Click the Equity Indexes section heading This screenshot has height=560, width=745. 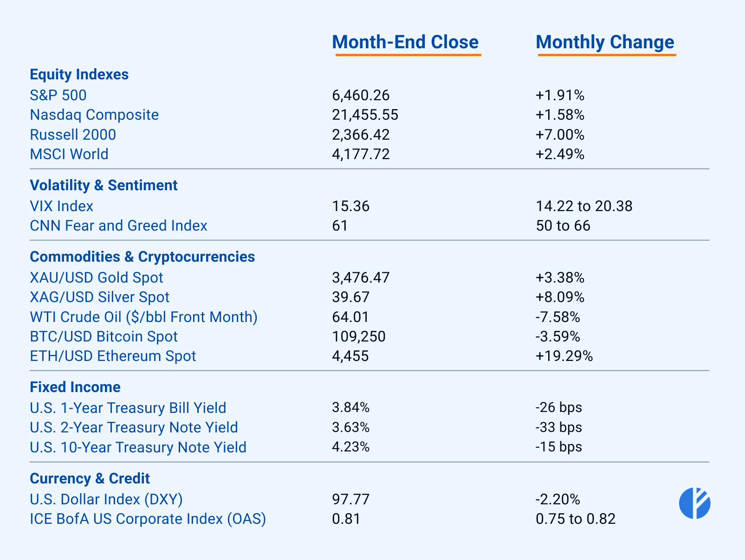[79, 74]
